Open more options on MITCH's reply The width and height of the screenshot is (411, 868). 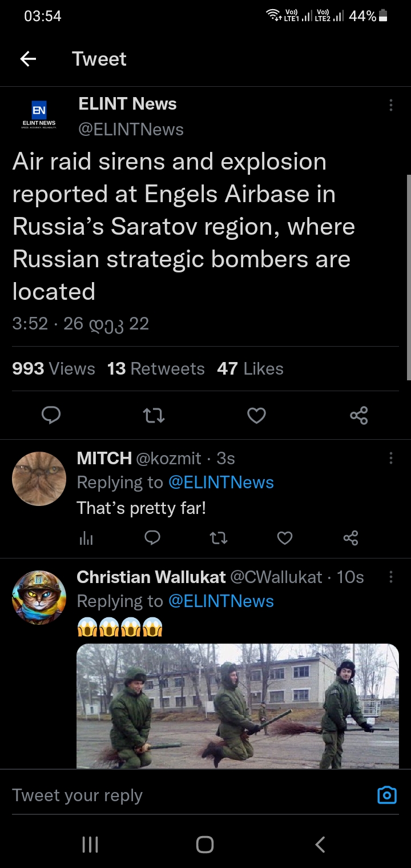[x=390, y=458]
